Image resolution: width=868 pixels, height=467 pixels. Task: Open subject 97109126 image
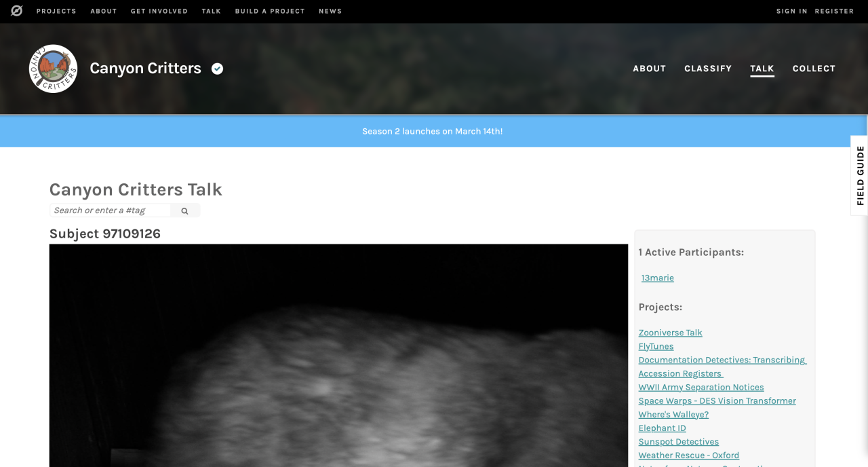pyautogui.click(x=339, y=356)
